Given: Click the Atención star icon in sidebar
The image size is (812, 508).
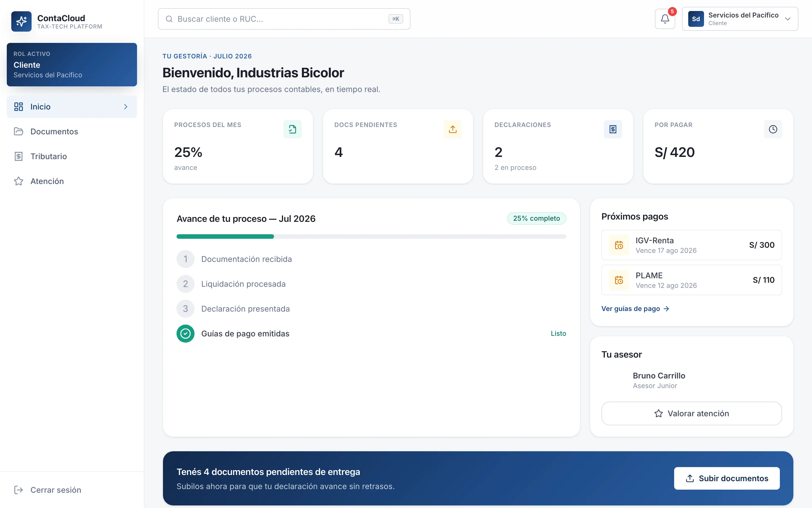Looking at the screenshot, I should pos(18,181).
